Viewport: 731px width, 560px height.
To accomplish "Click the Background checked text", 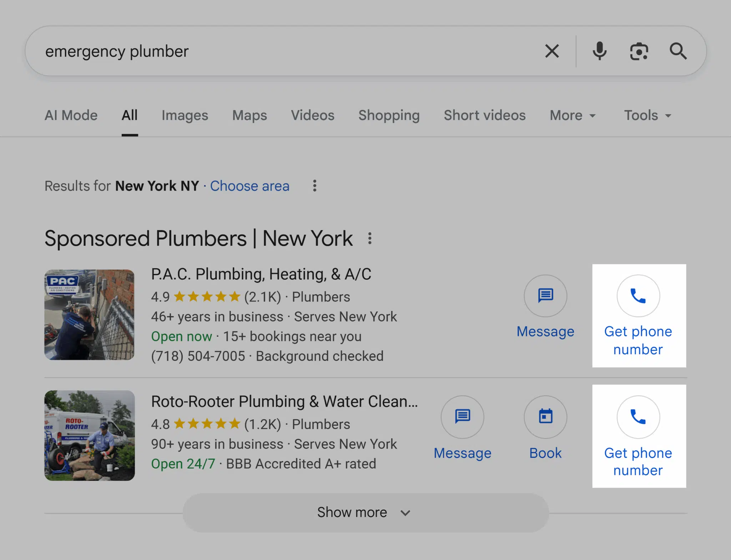I will click(x=319, y=356).
